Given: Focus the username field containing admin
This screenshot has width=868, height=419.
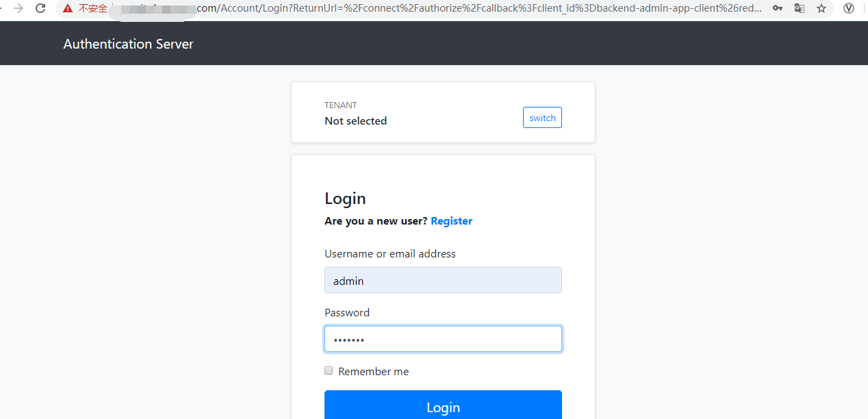Looking at the screenshot, I should tap(443, 280).
